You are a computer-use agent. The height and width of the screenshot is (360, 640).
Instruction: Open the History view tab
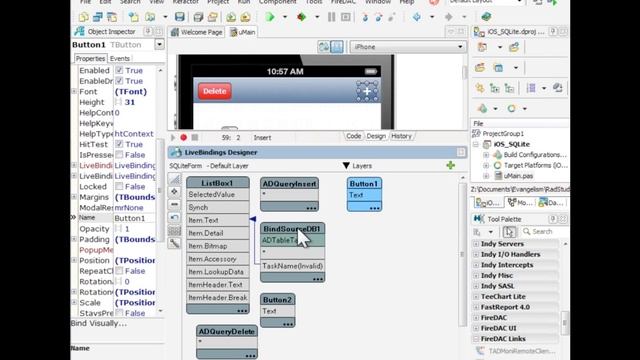coord(401,136)
